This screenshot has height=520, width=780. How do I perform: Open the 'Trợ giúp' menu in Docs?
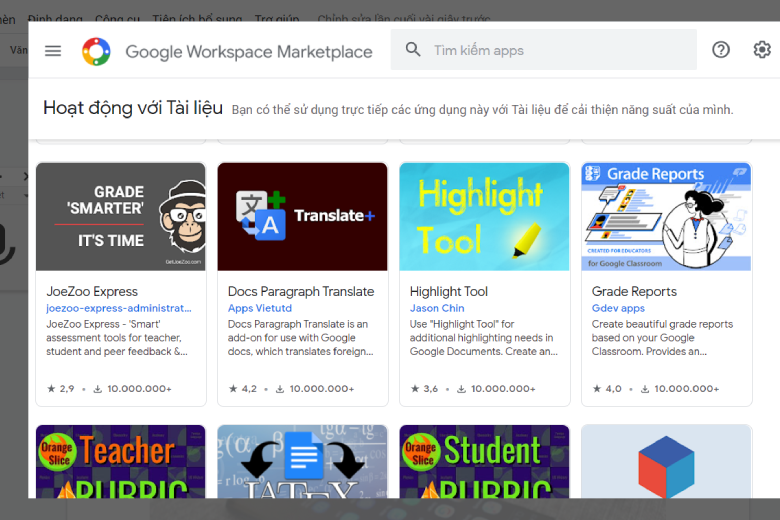pos(277,18)
